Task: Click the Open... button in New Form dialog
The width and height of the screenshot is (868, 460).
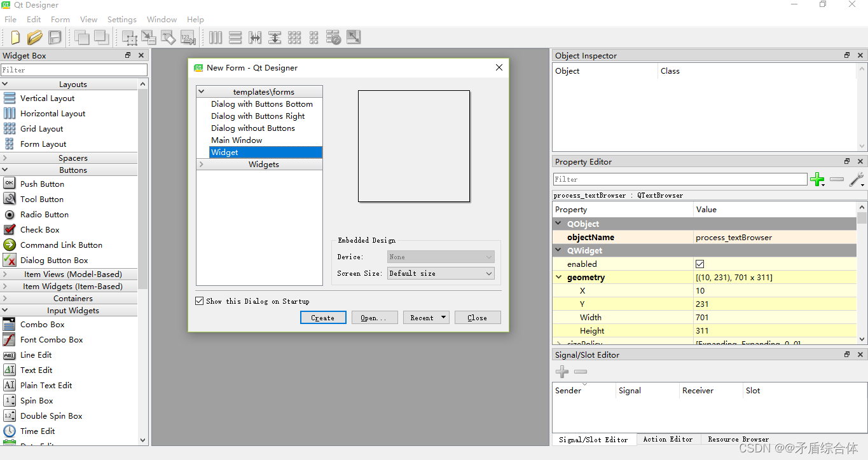Action: point(375,318)
